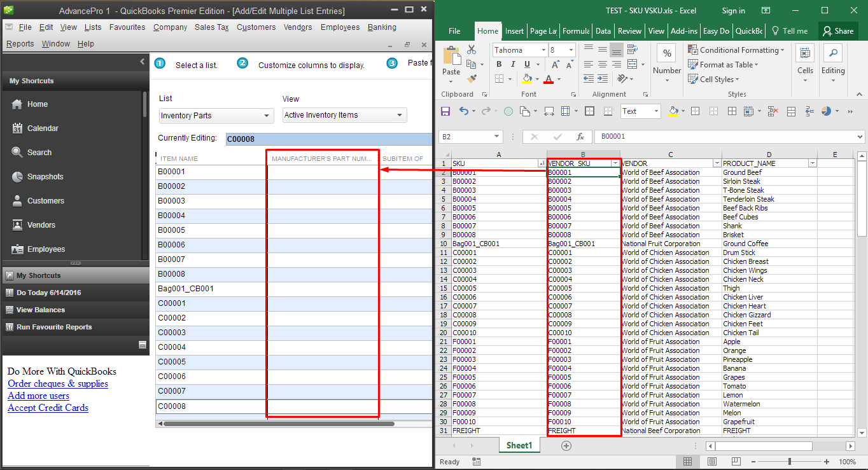Click the Undo arrow icon
The height and width of the screenshot is (470, 868).
(x=463, y=111)
